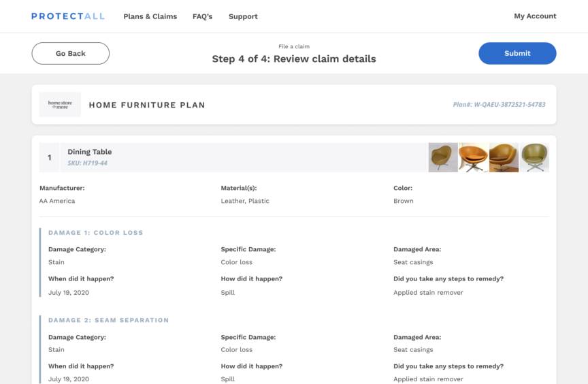Click the plan number W-QAEU-3872521-54783
This screenshot has width=588, height=384.
[499, 105]
